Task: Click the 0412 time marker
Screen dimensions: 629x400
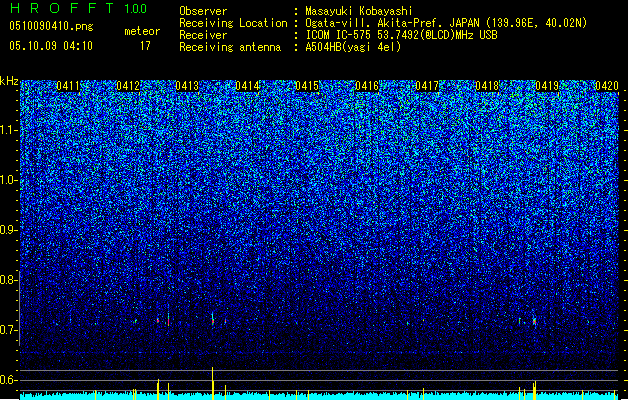Action: click(x=128, y=86)
